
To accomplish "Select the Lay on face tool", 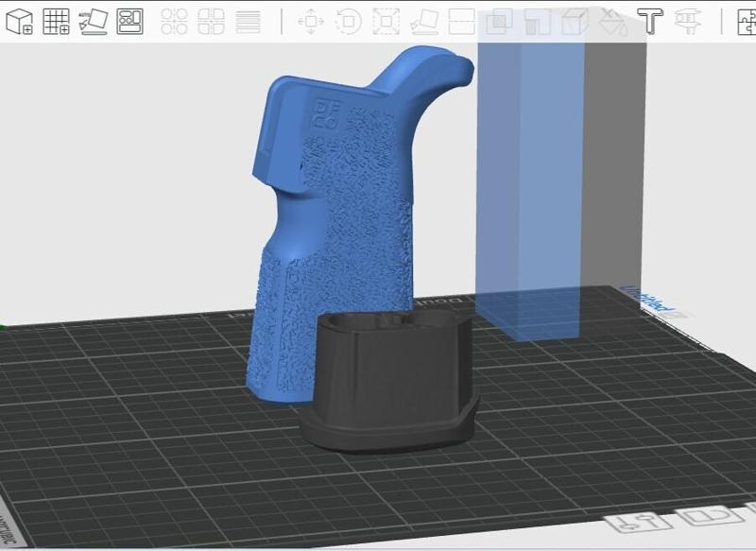I will click(424, 22).
